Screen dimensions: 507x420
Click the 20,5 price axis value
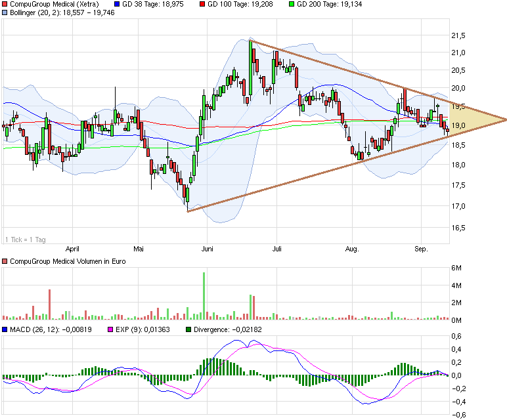point(458,70)
